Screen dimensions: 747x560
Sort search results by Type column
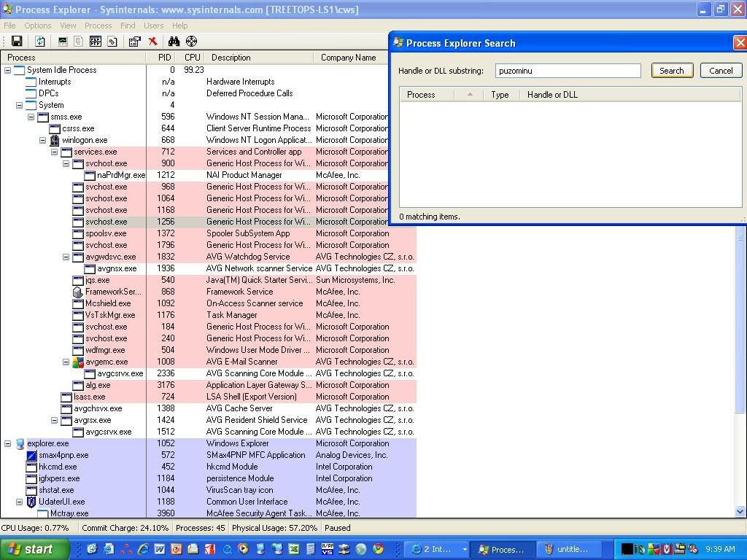click(x=500, y=95)
